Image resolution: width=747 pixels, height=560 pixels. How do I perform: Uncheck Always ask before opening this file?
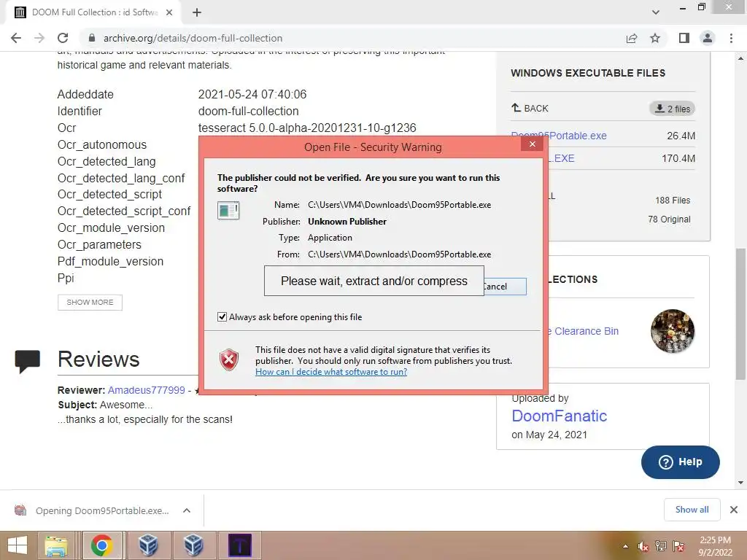(x=222, y=316)
